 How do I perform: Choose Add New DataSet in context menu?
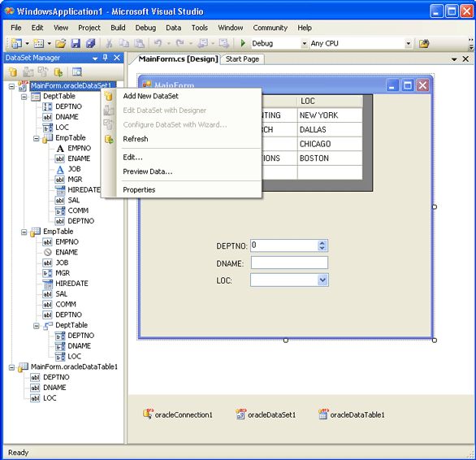coord(181,96)
